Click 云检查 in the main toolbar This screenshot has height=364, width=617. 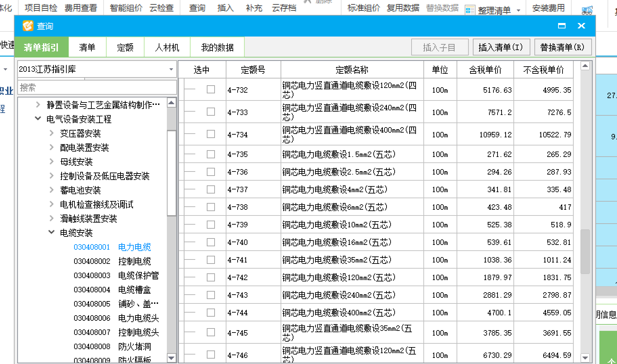pos(162,8)
